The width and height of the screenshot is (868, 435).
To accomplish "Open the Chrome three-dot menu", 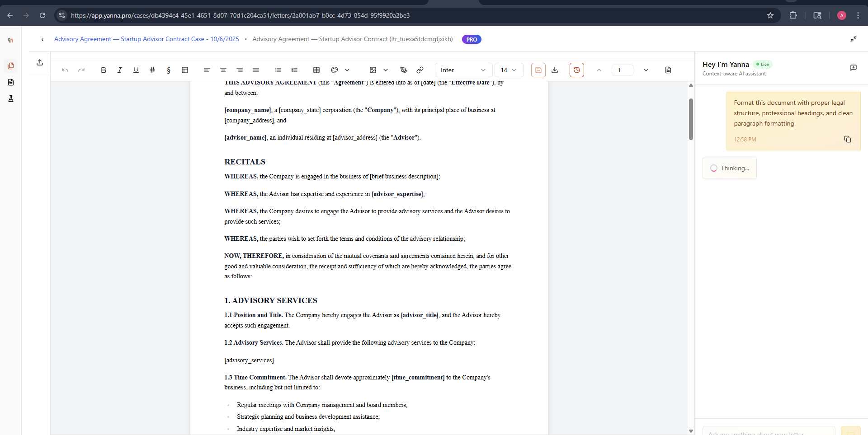I will point(858,15).
